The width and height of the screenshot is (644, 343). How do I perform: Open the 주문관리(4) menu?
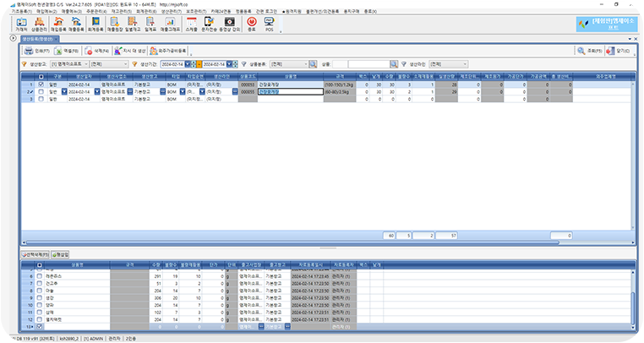tap(96, 12)
